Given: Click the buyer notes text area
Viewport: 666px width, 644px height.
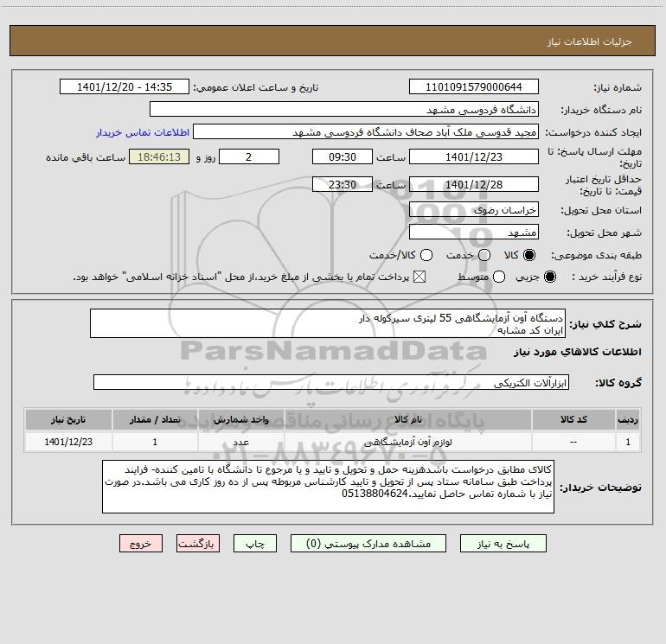Looking at the screenshot, I should [329, 487].
